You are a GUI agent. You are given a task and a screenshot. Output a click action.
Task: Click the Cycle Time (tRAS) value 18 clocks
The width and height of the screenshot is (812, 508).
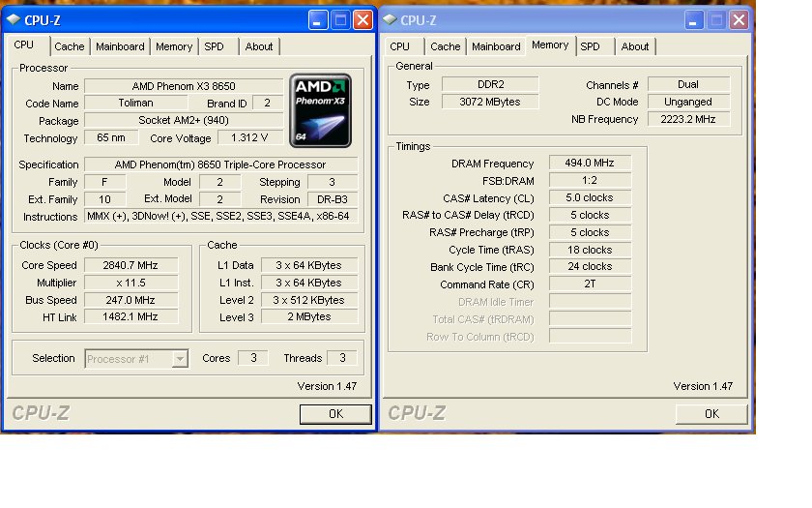(590, 250)
